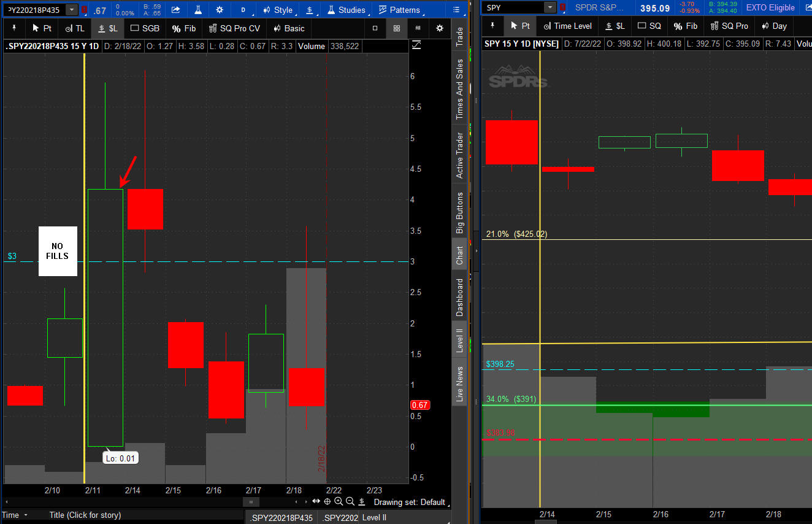
Task: Click the EXTO Eligible label
Action: 770,7
